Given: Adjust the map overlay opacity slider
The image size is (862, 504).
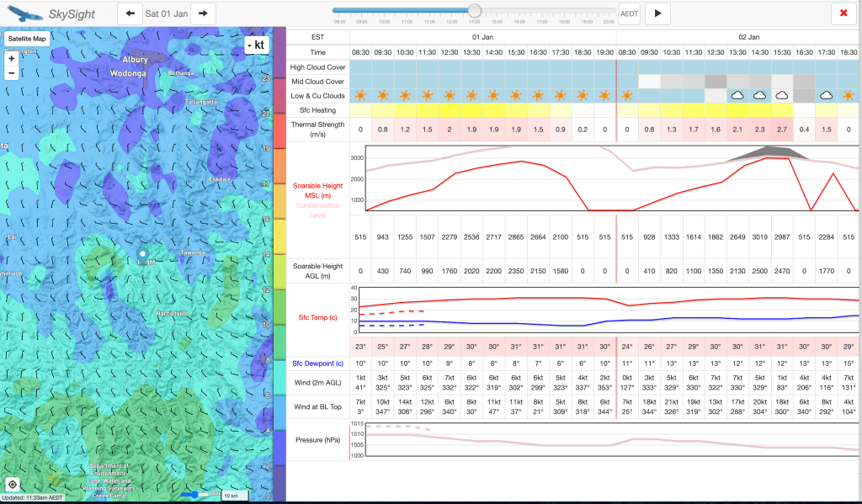Looking at the screenshot, I should pyautogui.click(x=196, y=494).
